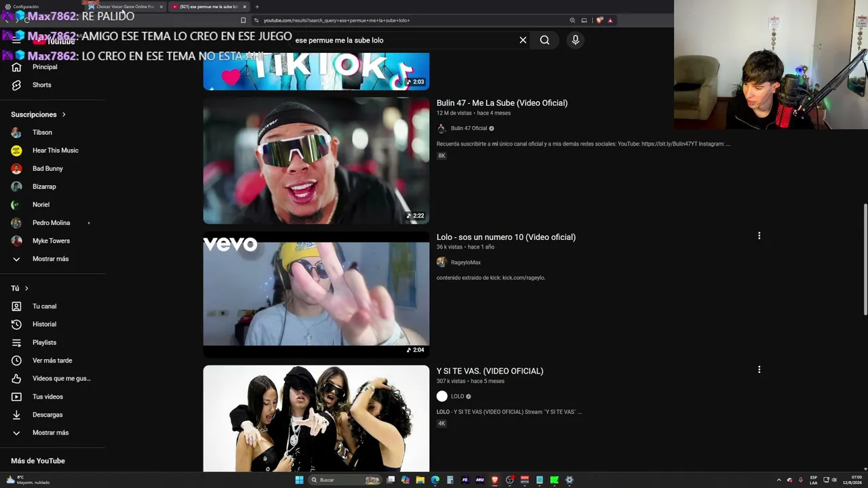Screen dimensions: 868x488
Task: Open options menu for Lolo sos un numero 10
Action: coord(759,236)
